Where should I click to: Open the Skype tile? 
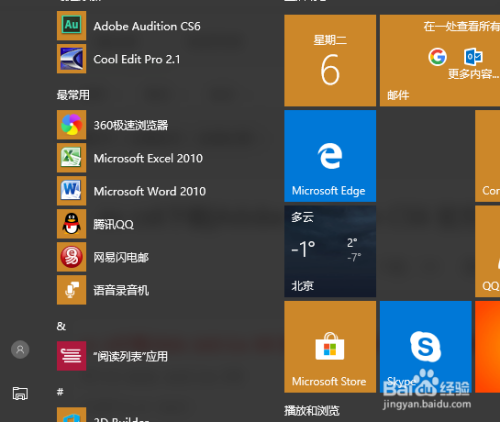coord(426,347)
